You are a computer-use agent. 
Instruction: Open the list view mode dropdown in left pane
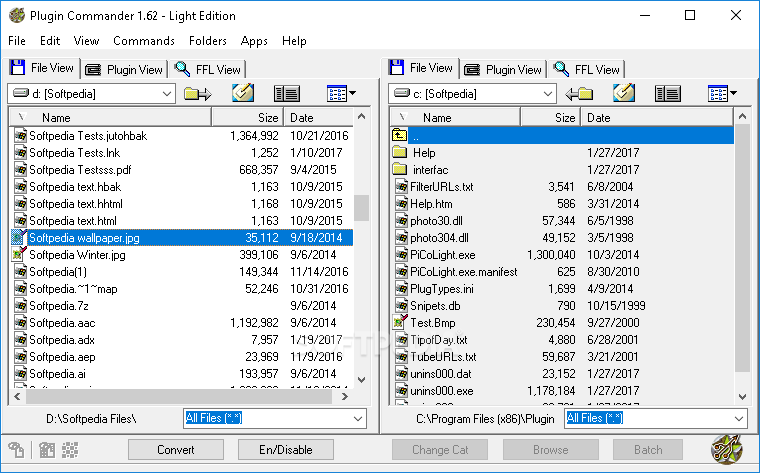click(x=341, y=94)
